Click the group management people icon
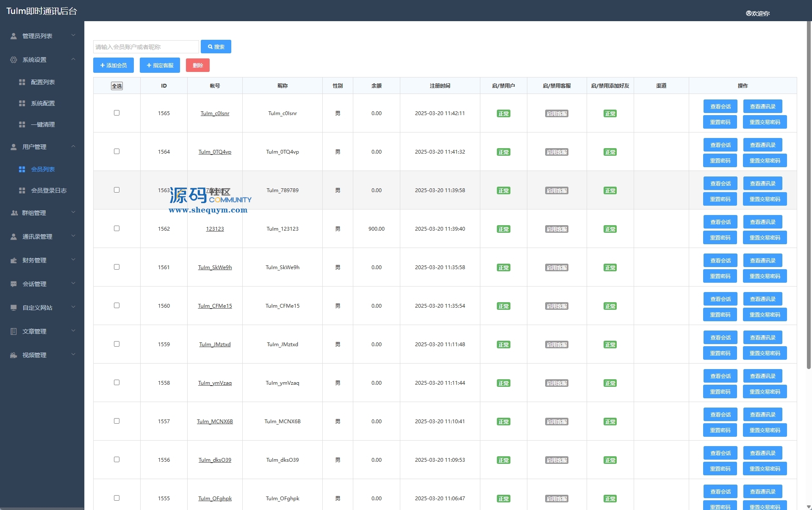 tap(14, 213)
